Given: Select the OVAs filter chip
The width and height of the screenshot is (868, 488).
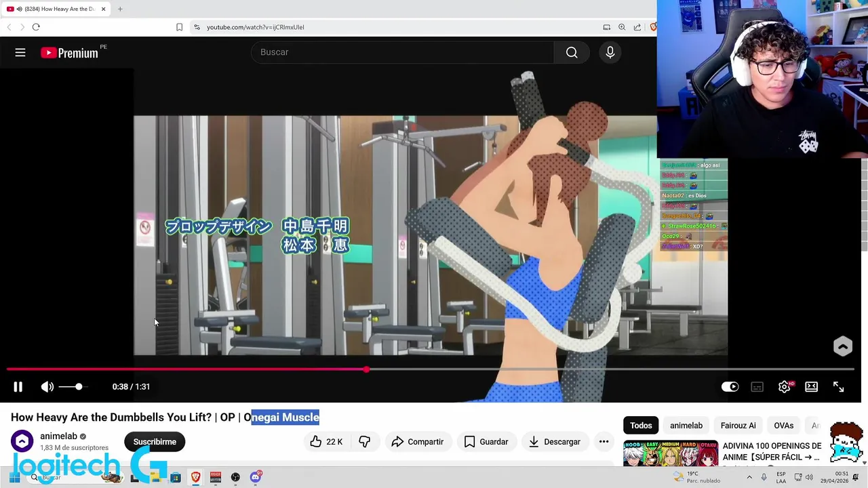Looking at the screenshot, I should click(x=783, y=426).
